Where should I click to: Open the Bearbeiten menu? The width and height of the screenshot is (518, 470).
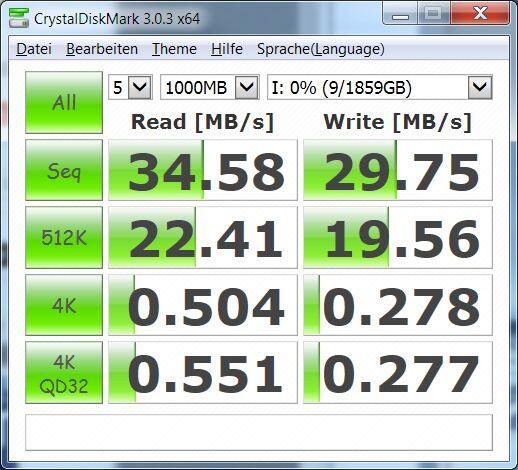102,49
